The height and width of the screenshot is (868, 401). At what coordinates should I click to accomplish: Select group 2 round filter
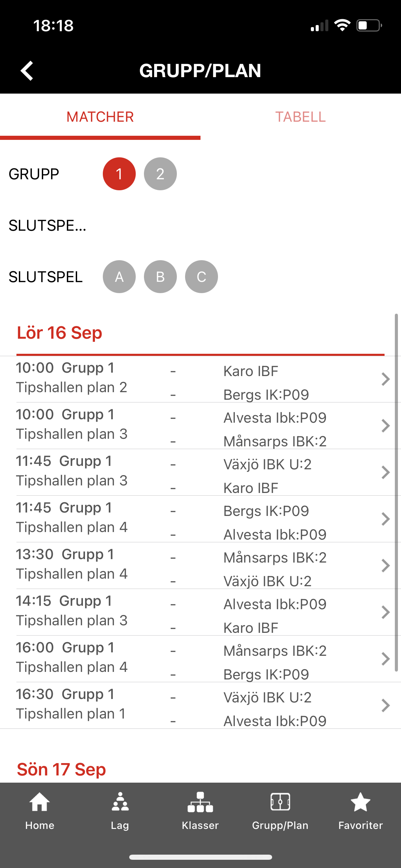point(160,174)
